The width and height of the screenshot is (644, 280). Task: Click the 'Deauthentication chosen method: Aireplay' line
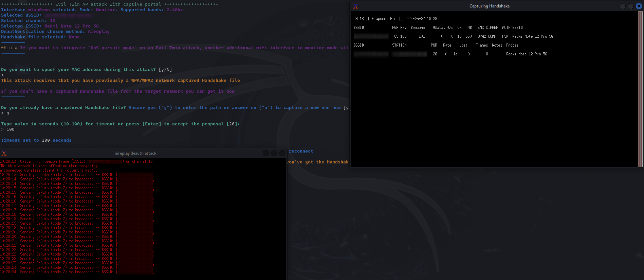pyautogui.click(x=55, y=32)
